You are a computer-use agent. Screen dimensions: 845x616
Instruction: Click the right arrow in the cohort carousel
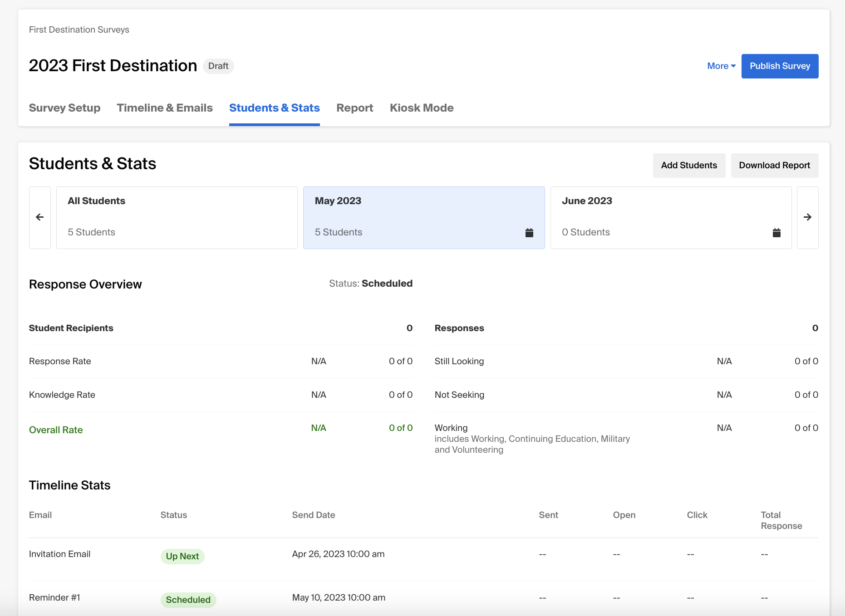(807, 217)
